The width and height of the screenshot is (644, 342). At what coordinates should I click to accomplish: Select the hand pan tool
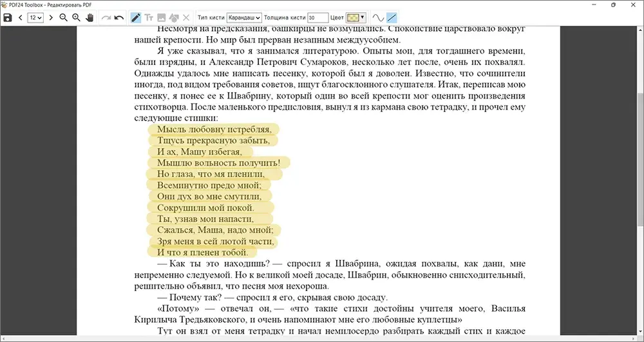pos(90,17)
